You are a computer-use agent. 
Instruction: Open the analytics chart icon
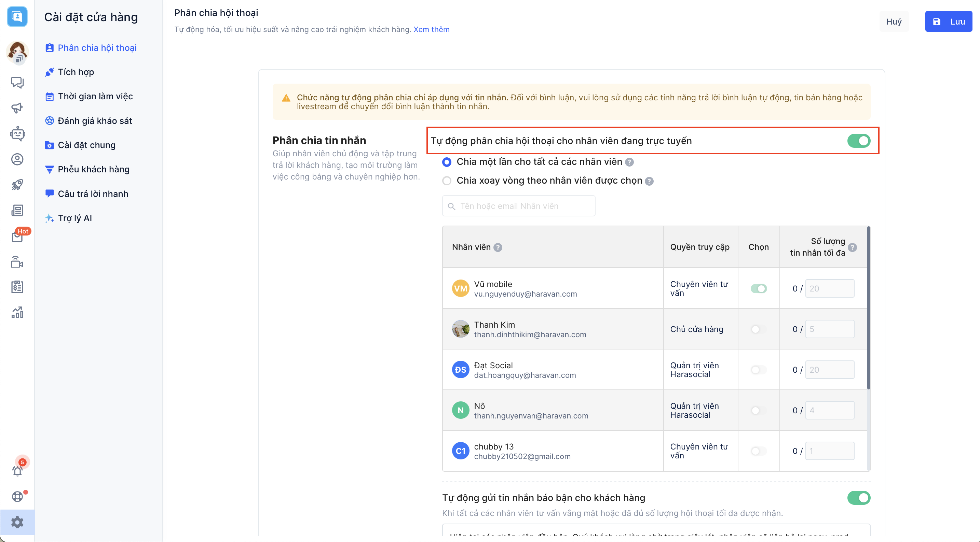tap(17, 312)
